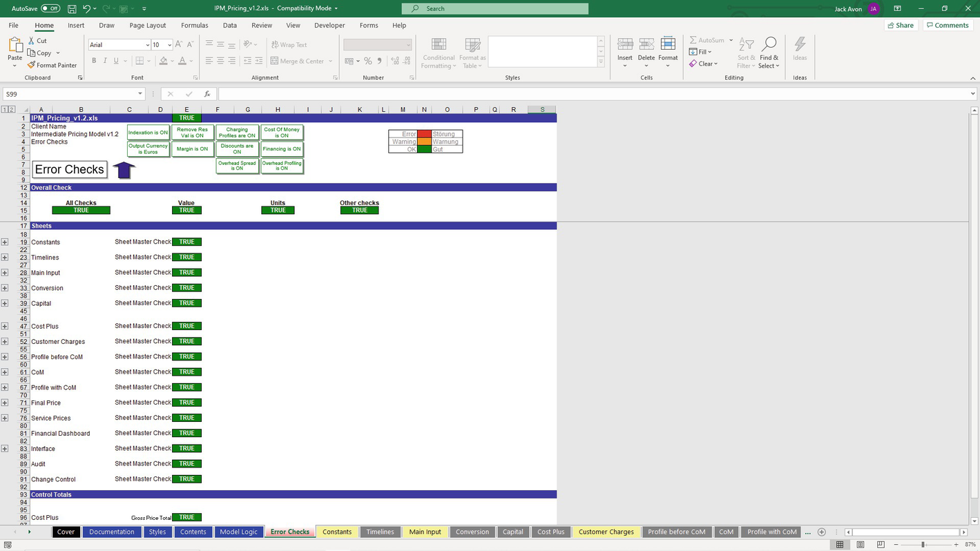Switch to the Main Input sheet tab

pyautogui.click(x=425, y=532)
